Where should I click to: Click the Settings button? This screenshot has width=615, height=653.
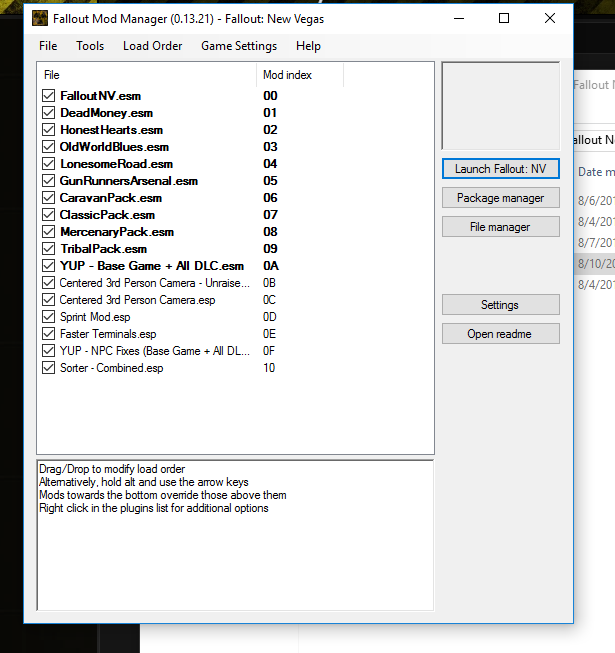tap(500, 305)
